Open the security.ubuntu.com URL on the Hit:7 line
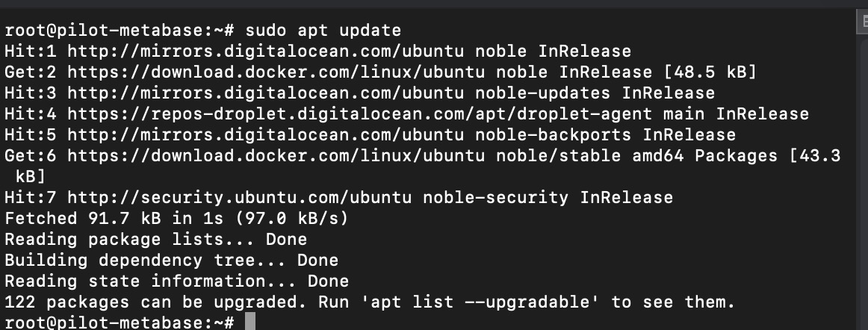Viewport: 868px width, 330px height. pyautogui.click(x=238, y=198)
